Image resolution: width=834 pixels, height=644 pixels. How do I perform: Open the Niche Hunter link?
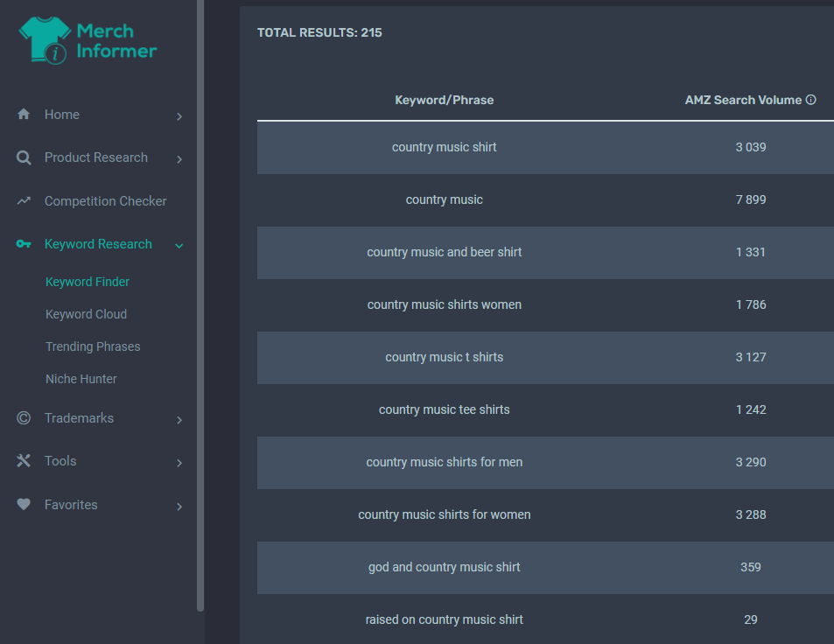[81, 379]
